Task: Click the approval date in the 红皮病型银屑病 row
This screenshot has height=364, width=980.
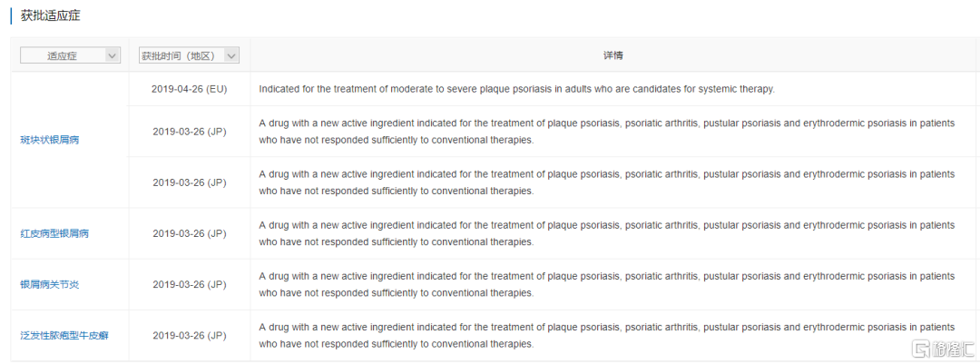Action: point(189,233)
